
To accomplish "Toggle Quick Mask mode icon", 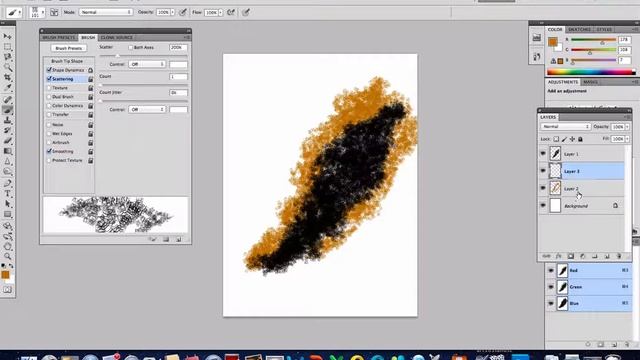I will click(x=7, y=290).
